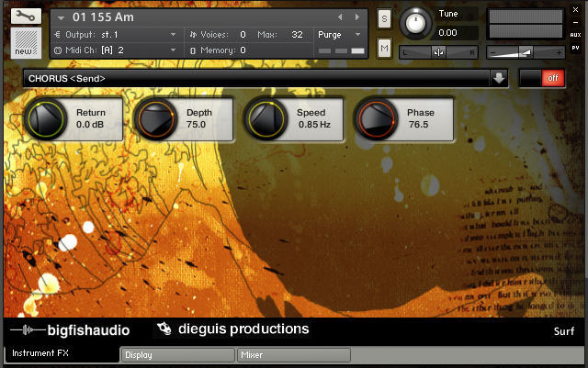Minimize the instrument view

point(576,23)
